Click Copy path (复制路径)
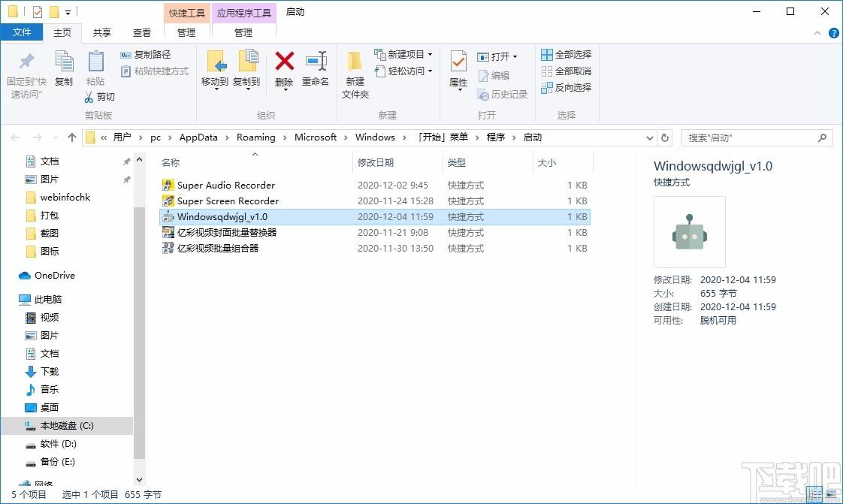843x504 pixels. (146, 55)
